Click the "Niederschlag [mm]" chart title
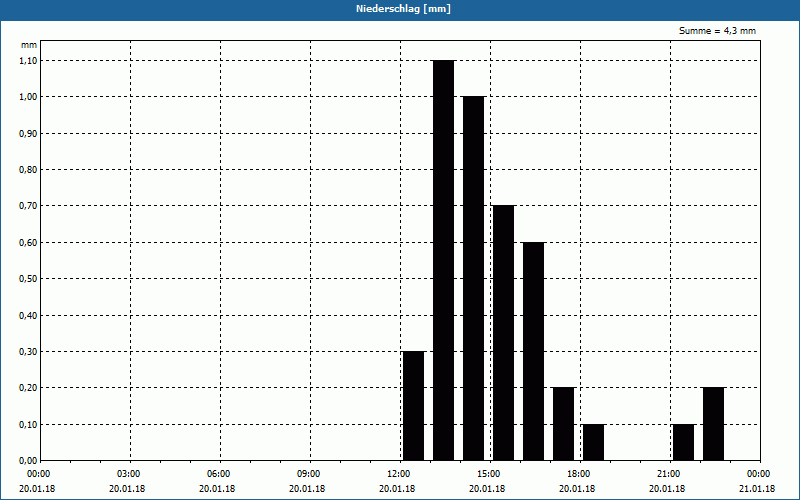 click(x=403, y=9)
